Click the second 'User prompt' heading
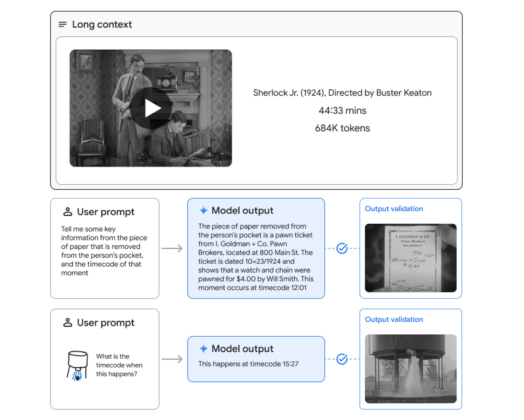This screenshot has height=420, width=524. [x=106, y=322]
